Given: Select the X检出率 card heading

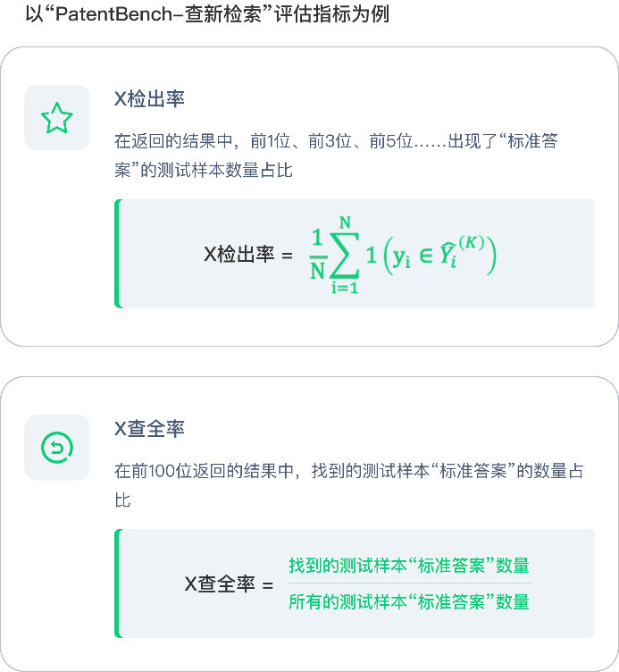Looking at the screenshot, I should [149, 99].
